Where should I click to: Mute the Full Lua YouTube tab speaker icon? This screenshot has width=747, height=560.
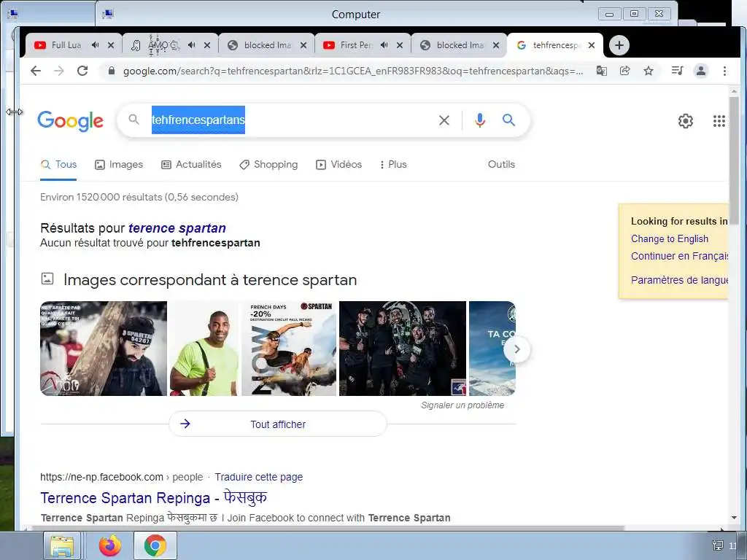click(x=96, y=45)
